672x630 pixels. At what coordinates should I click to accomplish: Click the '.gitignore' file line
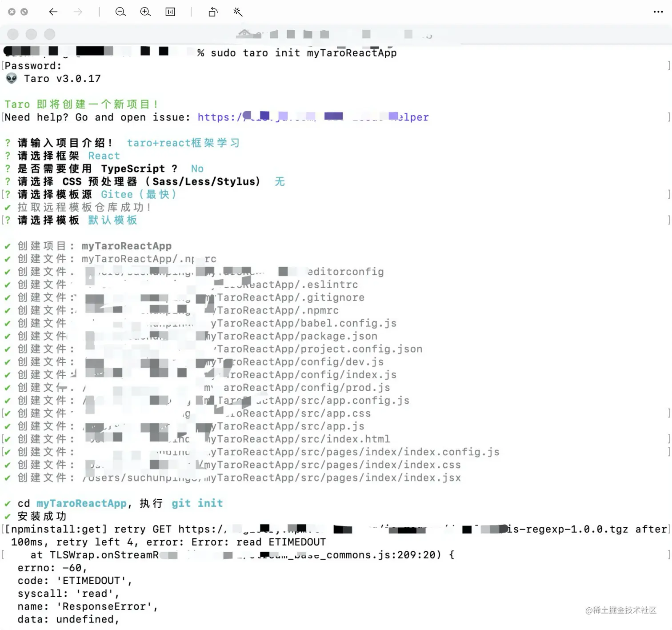click(191, 298)
